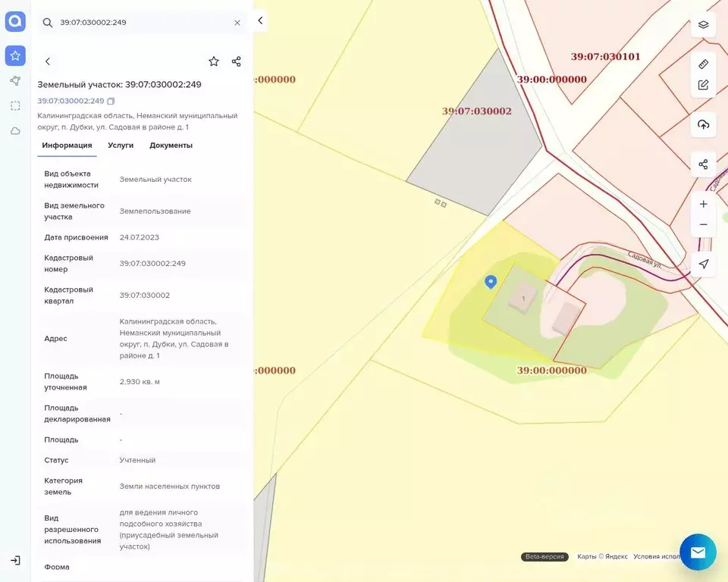Click the search field with cadastral number
The width and height of the screenshot is (728, 582).
click(142, 23)
